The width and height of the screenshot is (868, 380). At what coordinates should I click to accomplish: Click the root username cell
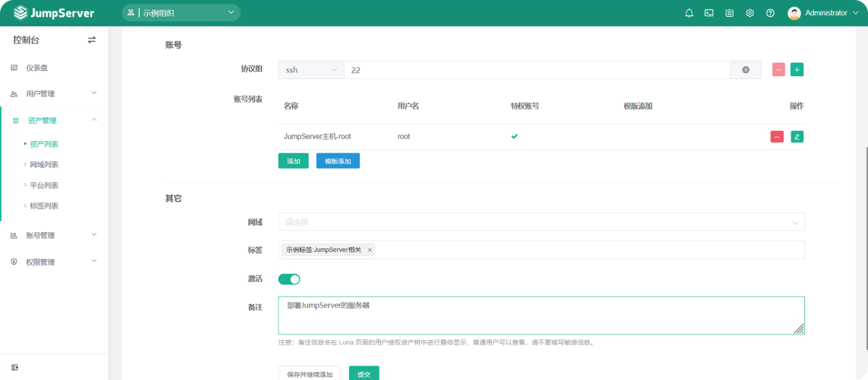pos(404,136)
